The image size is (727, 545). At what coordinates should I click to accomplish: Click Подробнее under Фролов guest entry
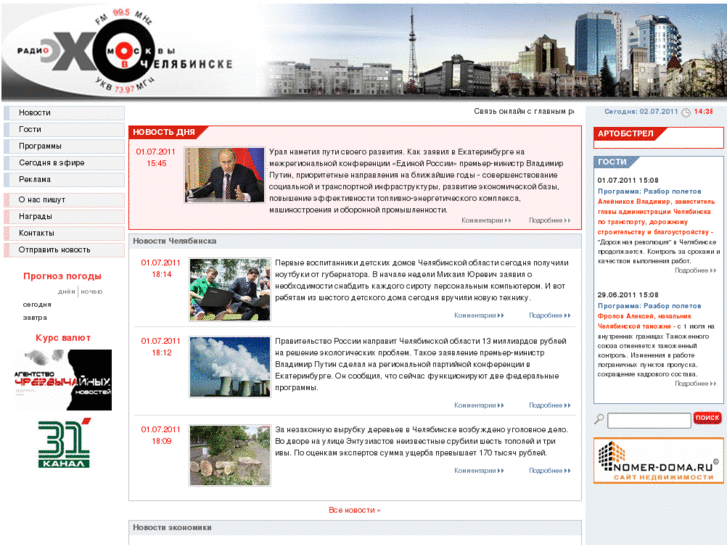point(695,384)
